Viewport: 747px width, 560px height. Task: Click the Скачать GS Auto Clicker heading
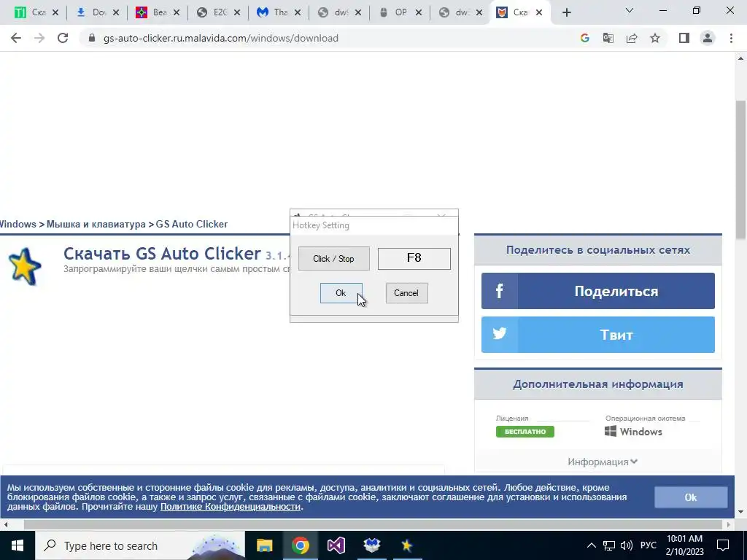[162, 253]
